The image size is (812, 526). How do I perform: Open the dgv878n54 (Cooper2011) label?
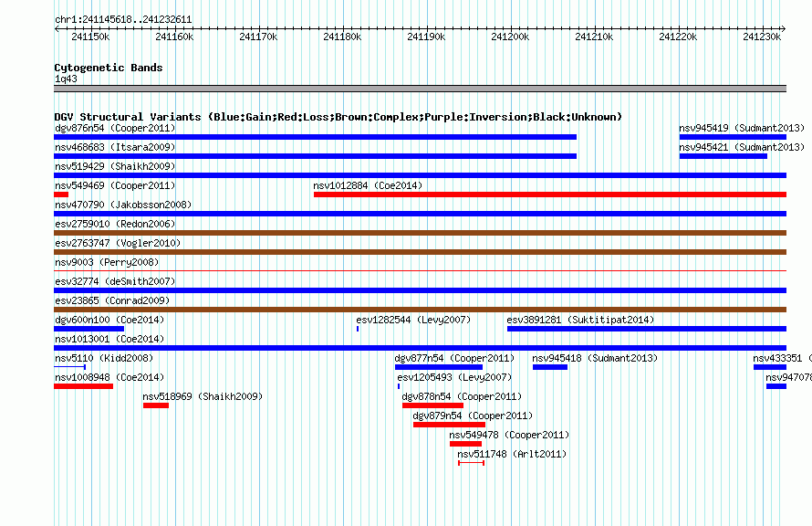462,396
